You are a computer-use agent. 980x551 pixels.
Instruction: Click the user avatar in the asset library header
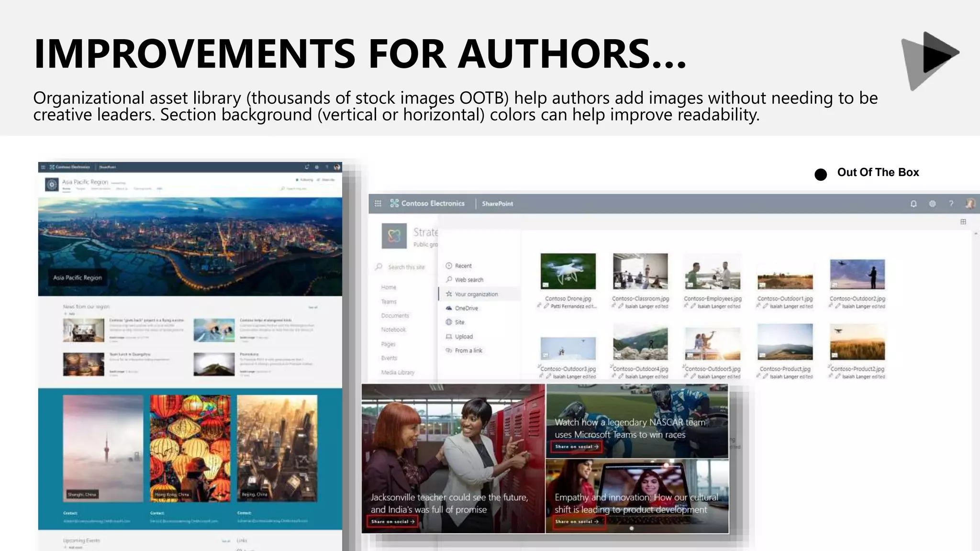tap(969, 204)
